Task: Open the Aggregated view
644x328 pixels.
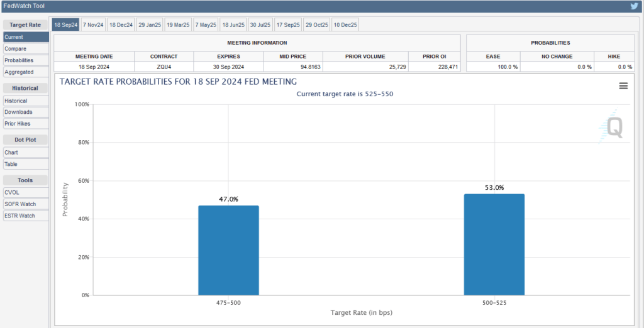Action: 26,72
